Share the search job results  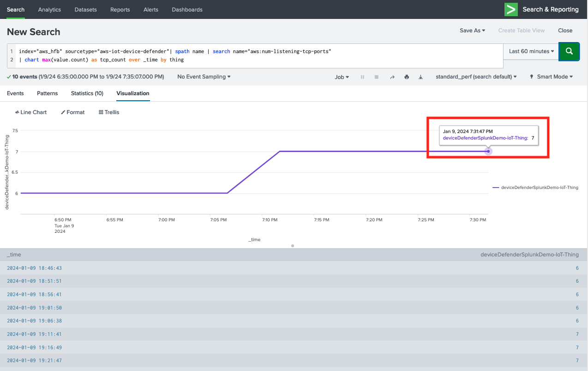pos(392,77)
